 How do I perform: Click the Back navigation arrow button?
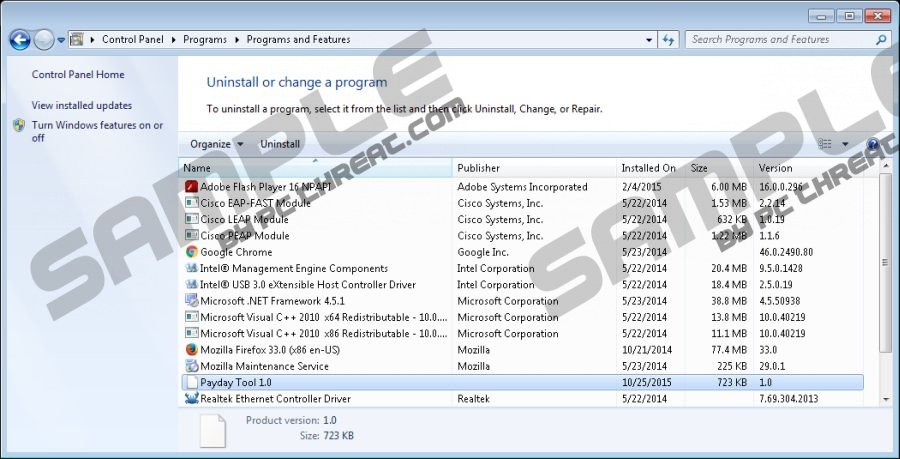[19, 40]
